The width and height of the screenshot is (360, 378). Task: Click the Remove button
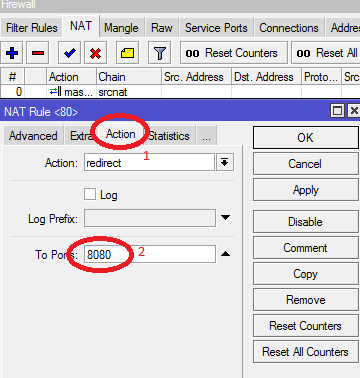click(x=306, y=300)
